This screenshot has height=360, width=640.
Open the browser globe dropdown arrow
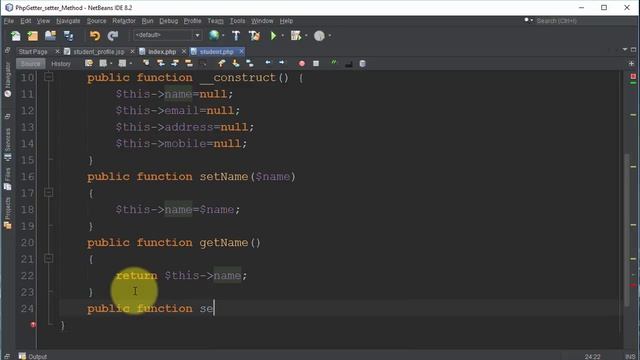pos(223,36)
